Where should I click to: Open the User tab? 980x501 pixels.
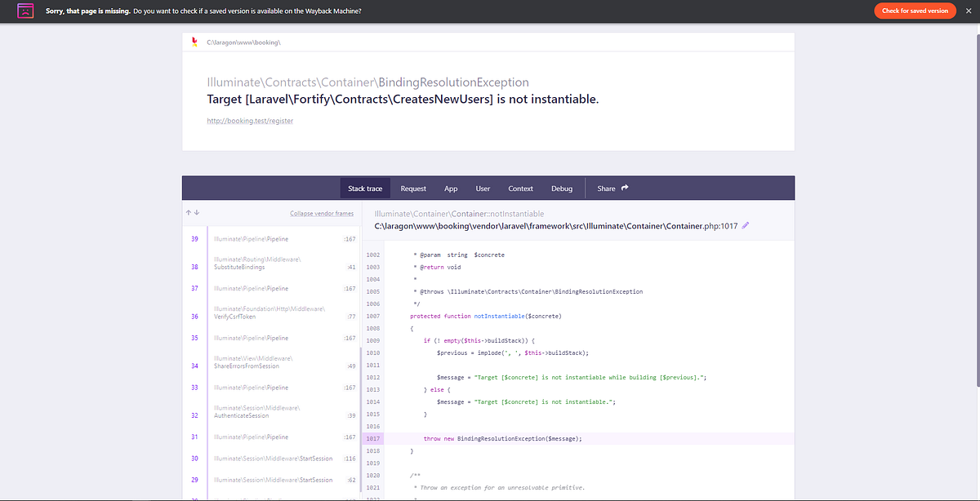click(x=483, y=188)
